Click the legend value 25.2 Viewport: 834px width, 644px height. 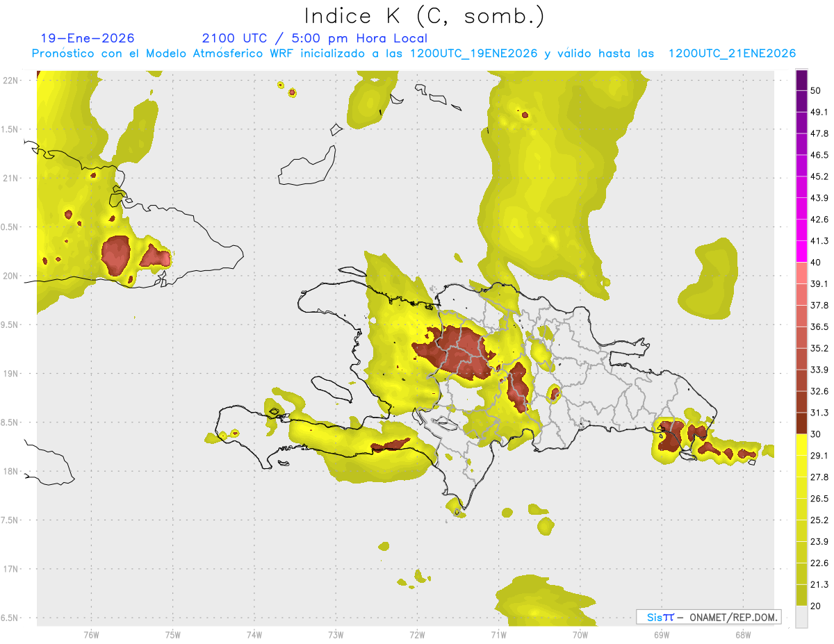click(819, 520)
